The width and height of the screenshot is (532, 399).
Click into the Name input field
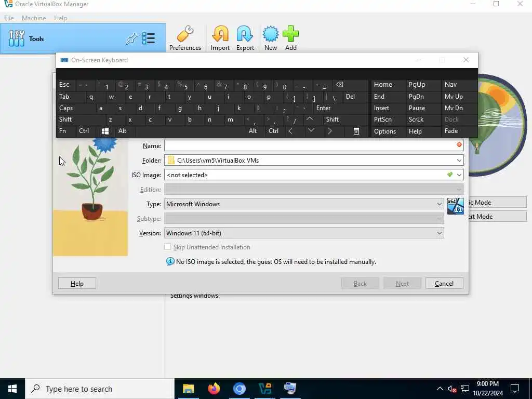point(314,145)
